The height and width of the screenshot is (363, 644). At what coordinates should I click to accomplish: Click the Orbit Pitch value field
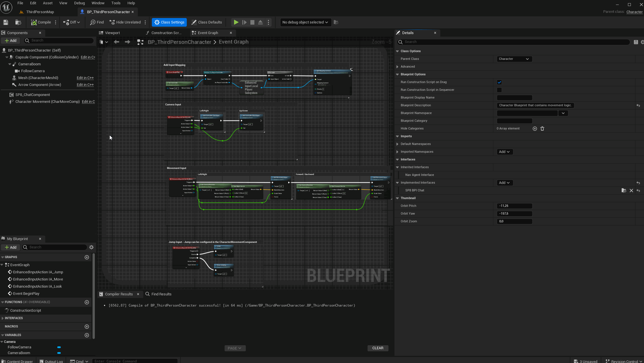click(x=514, y=206)
